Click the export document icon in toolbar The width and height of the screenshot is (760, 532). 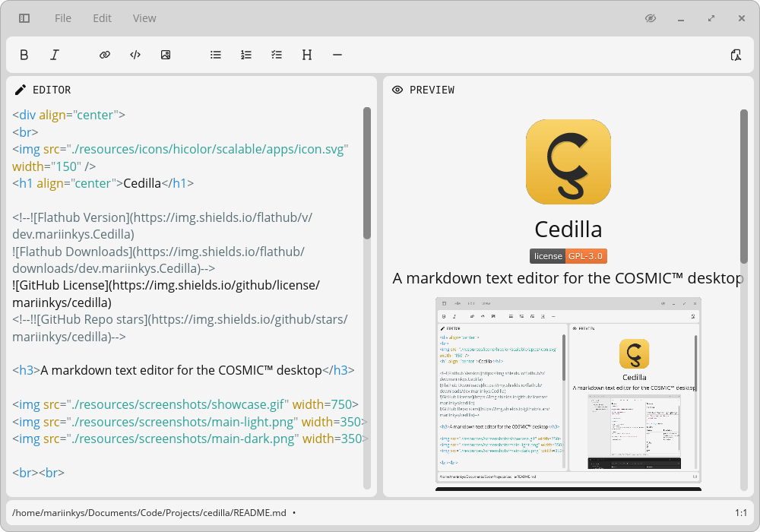click(x=735, y=55)
